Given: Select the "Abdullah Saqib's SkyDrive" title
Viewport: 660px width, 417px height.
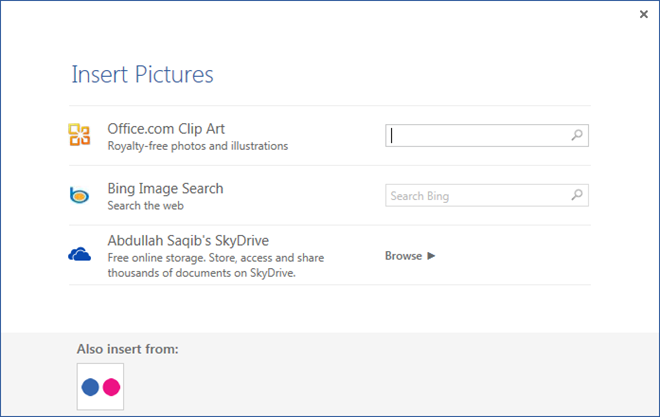Looking at the screenshot, I should 188,241.
